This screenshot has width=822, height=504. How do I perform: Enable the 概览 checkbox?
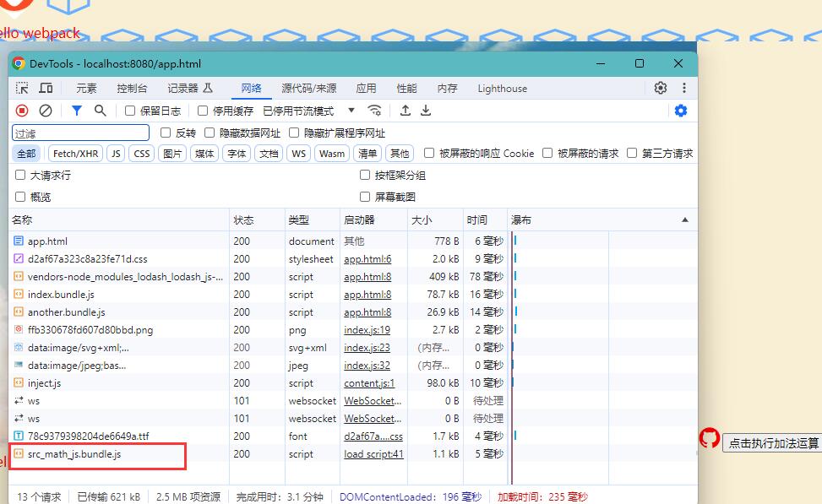point(20,197)
